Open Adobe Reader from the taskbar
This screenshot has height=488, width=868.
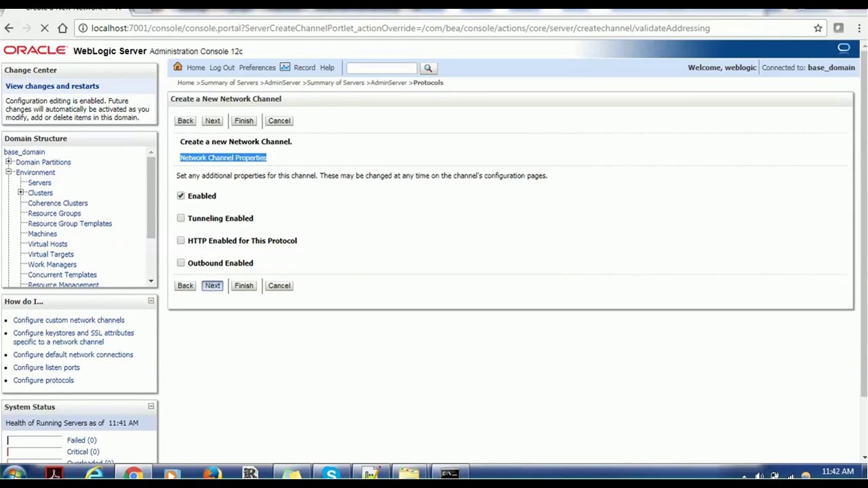pos(54,474)
